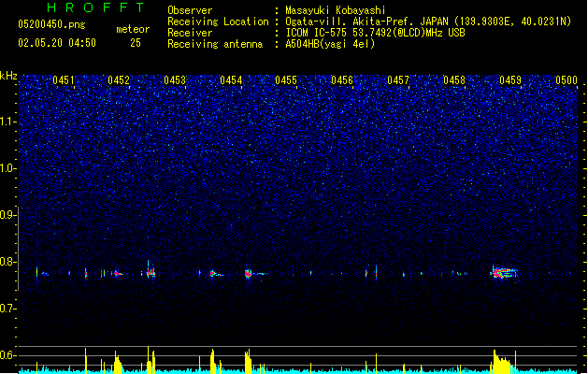This screenshot has width=588, height=374.
Task: Click the 0456 time marker
Action: click(x=342, y=80)
